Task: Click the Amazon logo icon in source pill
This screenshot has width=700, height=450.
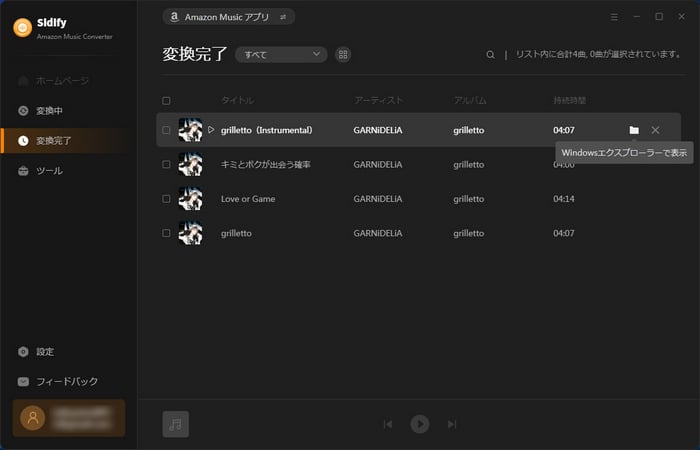Action: pyautogui.click(x=175, y=17)
